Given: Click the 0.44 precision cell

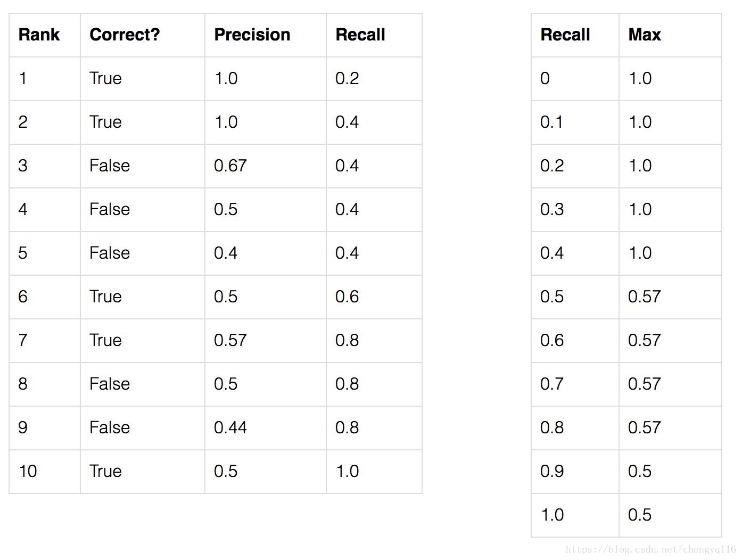Looking at the screenshot, I should coord(230,427).
